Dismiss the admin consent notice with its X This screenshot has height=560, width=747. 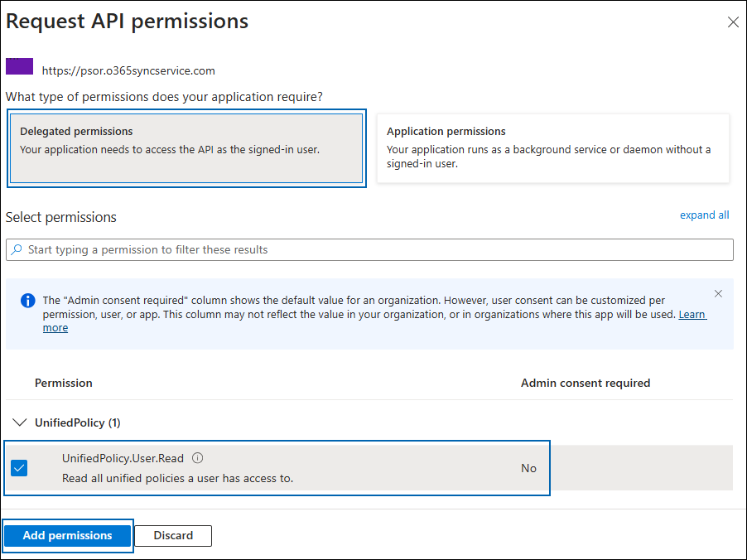pos(718,293)
